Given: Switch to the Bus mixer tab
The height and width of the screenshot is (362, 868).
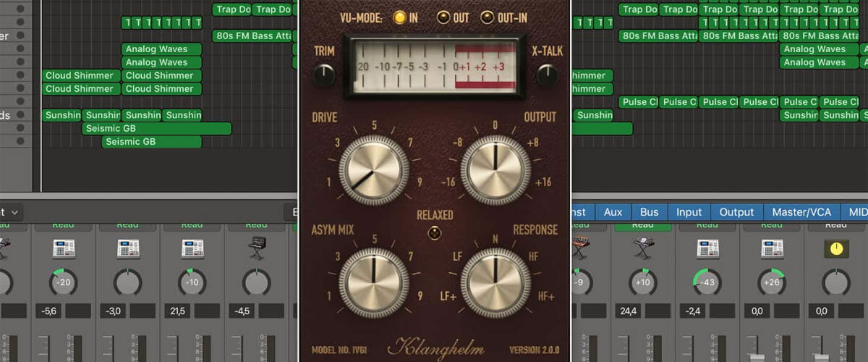Looking at the screenshot, I should (x=649, y=212).
